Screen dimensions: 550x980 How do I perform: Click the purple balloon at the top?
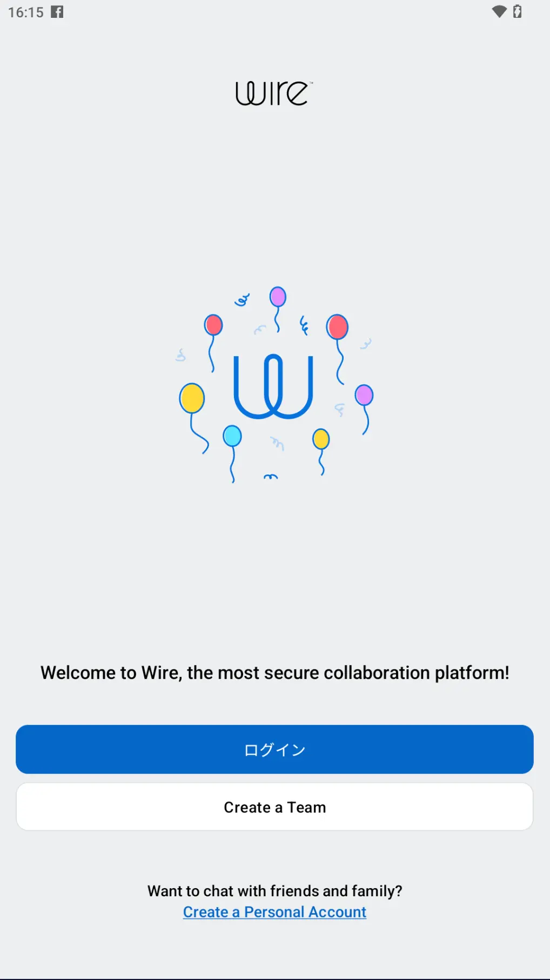point(277,297)
